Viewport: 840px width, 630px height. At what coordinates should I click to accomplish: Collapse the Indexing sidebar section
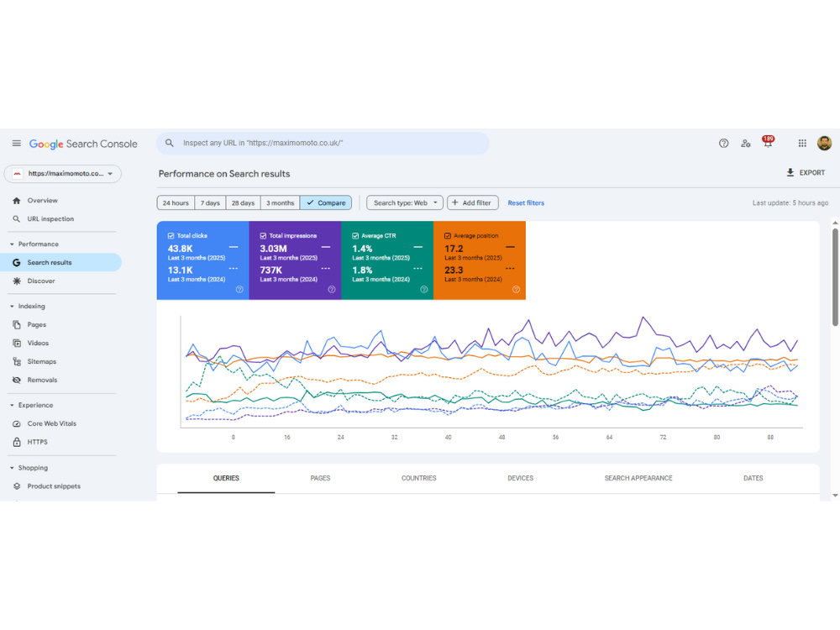coord(12,307)
